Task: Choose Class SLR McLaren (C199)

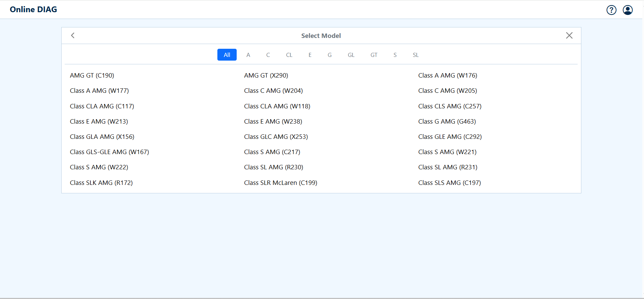Action: [281, 183]
